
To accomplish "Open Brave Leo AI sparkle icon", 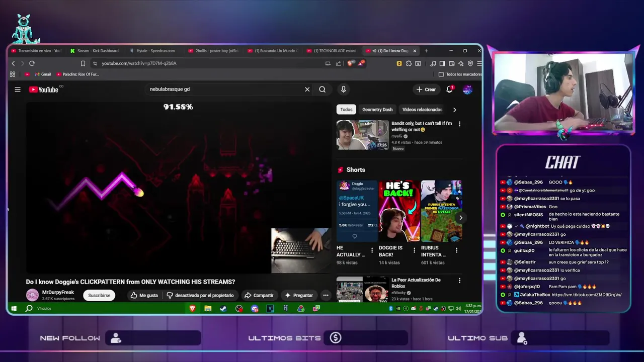I will pyautogui.click(x=461, y=63).
